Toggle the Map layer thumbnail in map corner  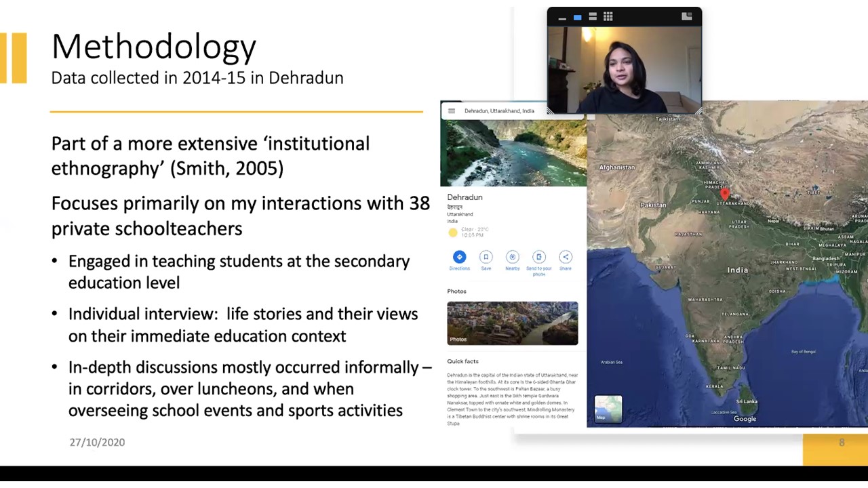(608, 409)
